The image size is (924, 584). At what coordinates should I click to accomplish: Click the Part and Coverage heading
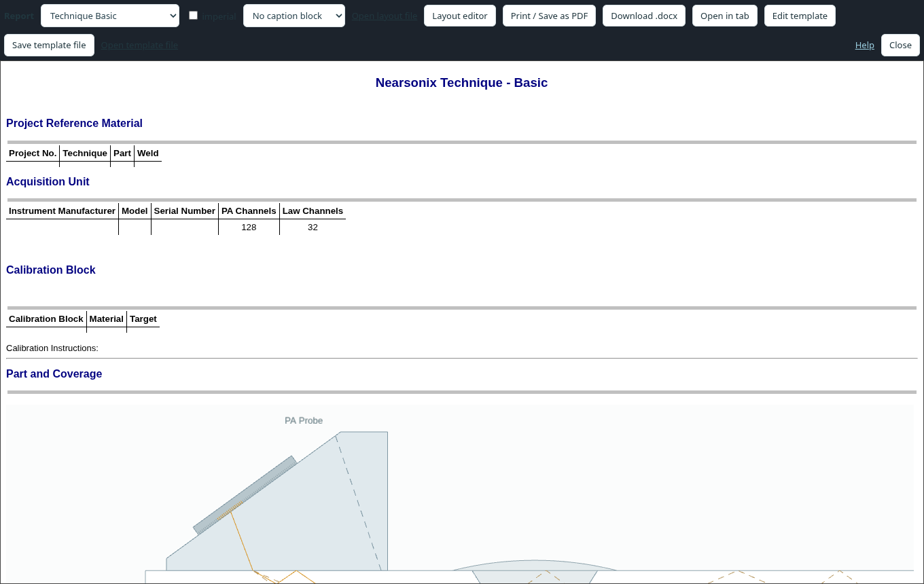point(54,374)
